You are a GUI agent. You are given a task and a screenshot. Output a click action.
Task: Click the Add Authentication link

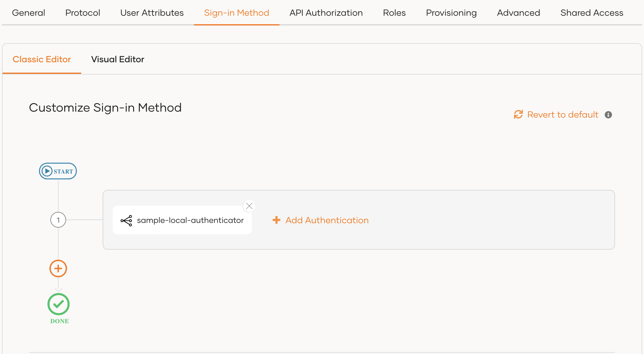click(x=327, y=220)
